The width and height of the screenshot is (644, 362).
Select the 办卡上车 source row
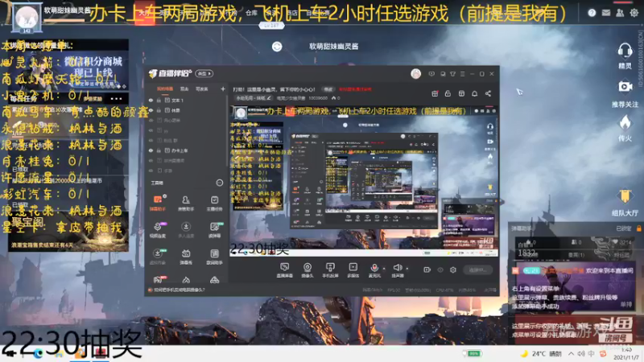185,150
